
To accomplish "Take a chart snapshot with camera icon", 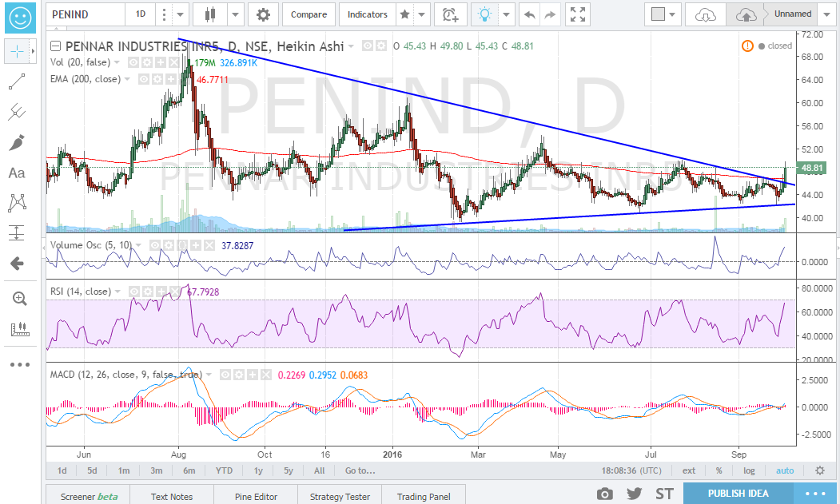I will (605, 494).
